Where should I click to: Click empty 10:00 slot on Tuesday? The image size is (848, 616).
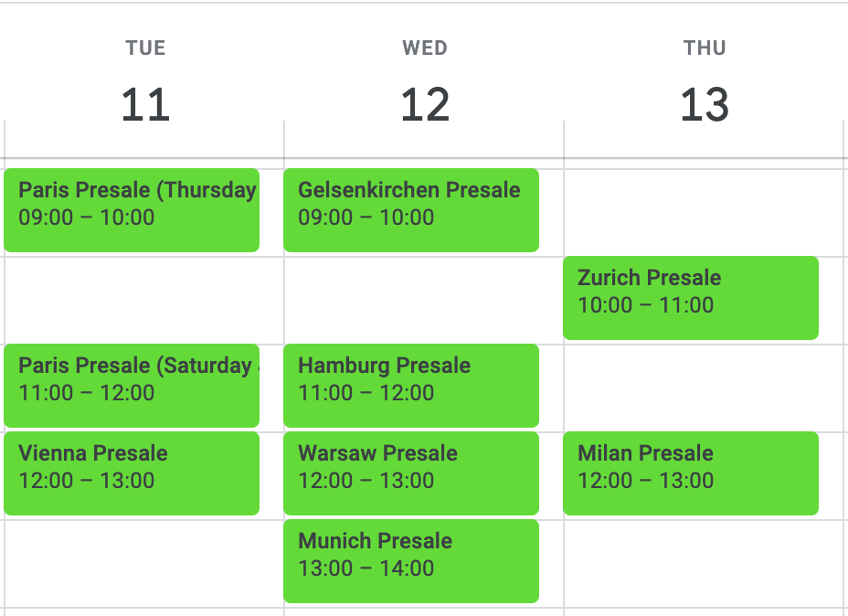coord(144,300)
